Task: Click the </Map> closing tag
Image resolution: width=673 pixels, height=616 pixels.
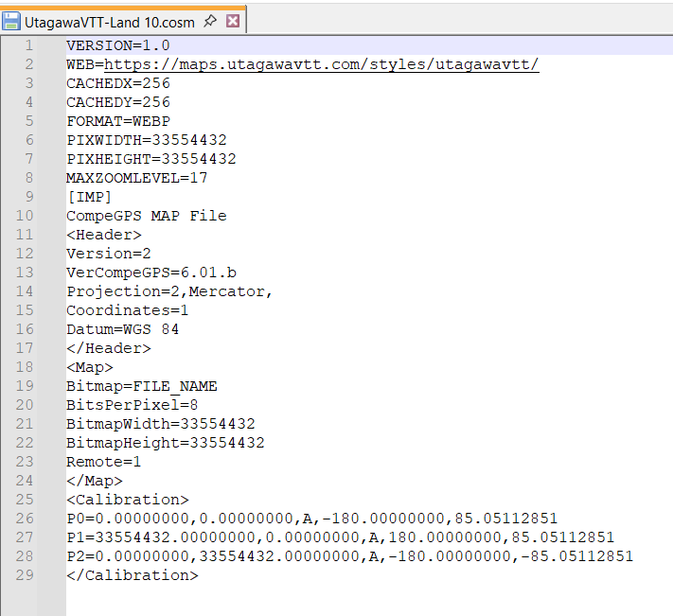Action: [95, 481]
